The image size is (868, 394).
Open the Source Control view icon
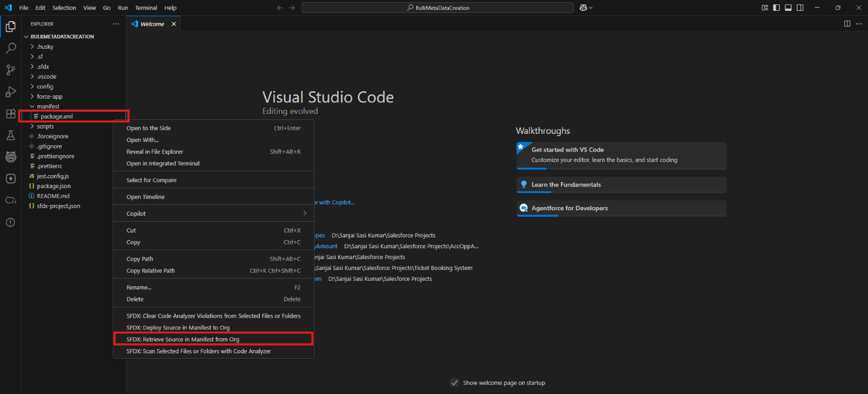pos(10,70)
